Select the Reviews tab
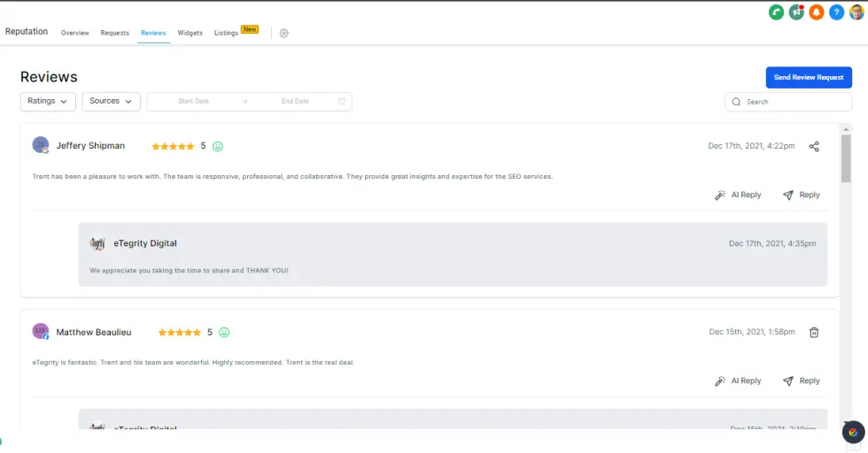 pos(153,34)
